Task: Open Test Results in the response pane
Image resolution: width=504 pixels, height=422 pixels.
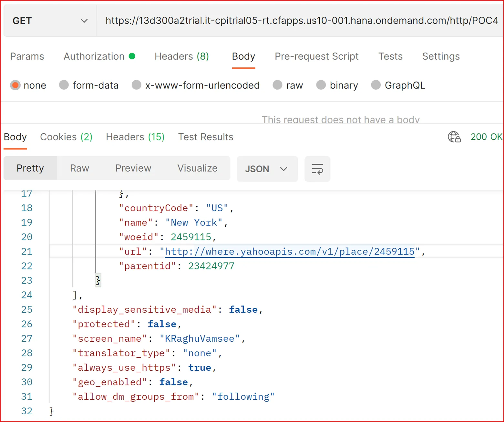Action: [206, 137]
